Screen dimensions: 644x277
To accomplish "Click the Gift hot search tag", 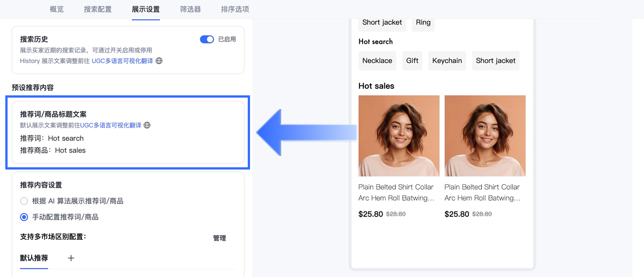I will [412, 61].
